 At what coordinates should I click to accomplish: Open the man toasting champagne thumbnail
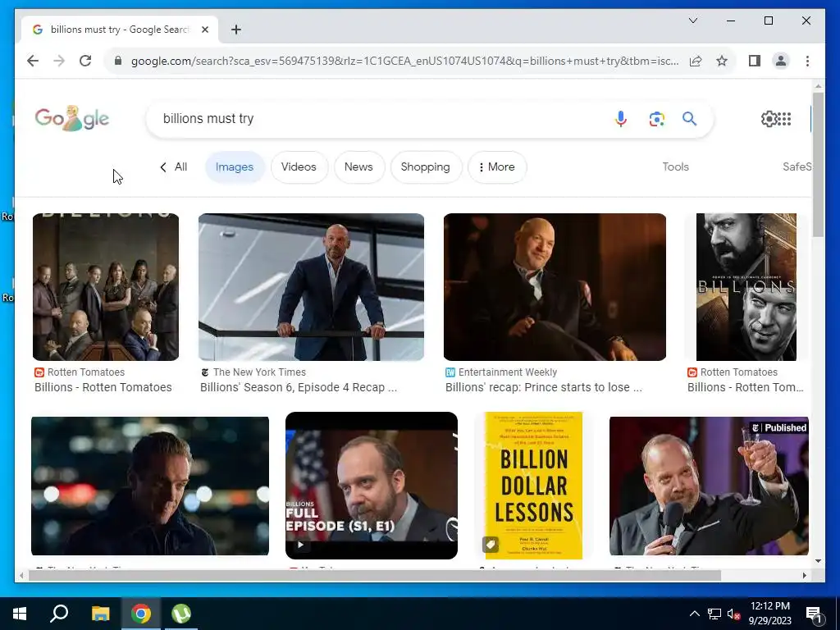(710, 486)
